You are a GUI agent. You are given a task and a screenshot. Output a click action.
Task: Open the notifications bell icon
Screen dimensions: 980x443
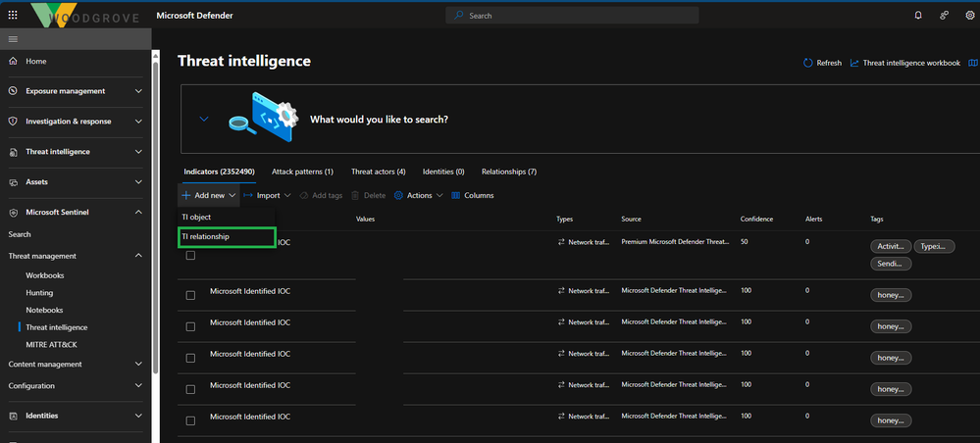917,16
